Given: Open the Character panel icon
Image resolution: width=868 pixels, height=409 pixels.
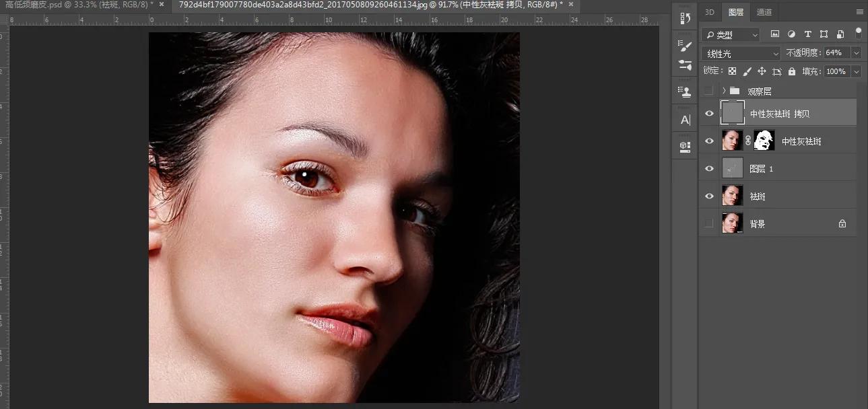Looking at the screenshot, I should tap(685, 120).
